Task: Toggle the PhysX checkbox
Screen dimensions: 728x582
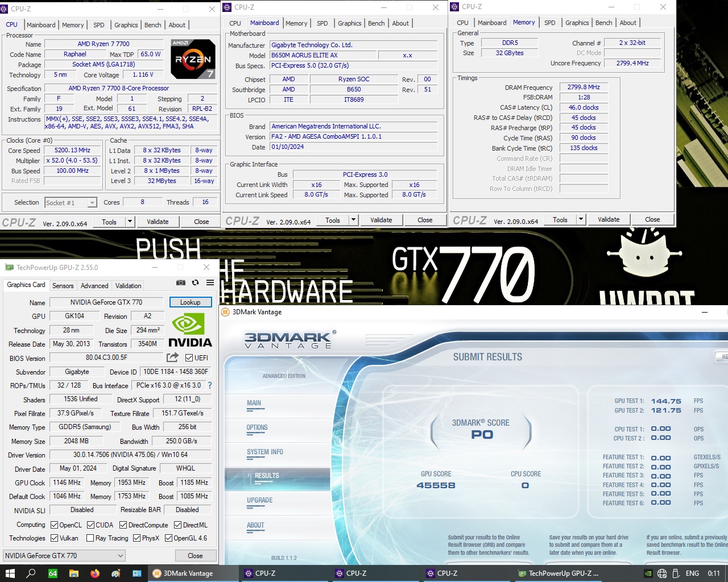Action: click(136, 538)
